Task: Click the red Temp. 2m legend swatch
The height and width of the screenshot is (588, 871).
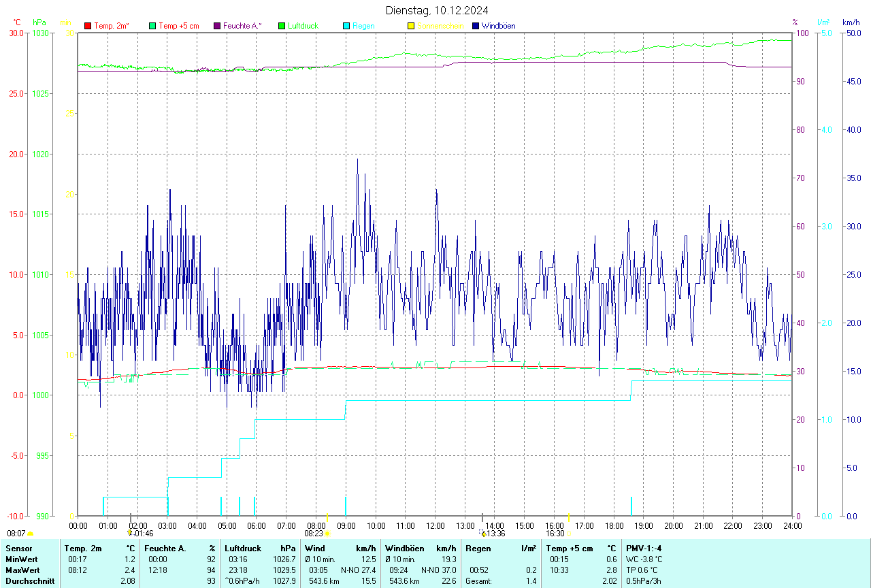Action: coord(88,26)
